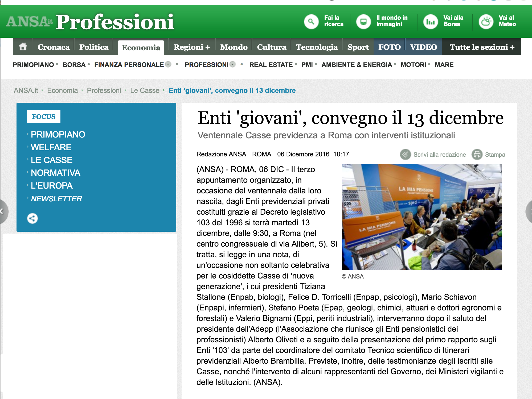Open the Meteo weather icon
The height and width of the screenshot is (399, 532).
point(486,22)
